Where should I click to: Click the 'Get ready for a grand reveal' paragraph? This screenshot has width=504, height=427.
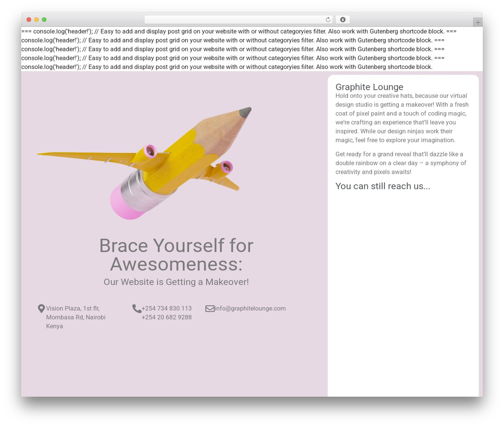401,163
